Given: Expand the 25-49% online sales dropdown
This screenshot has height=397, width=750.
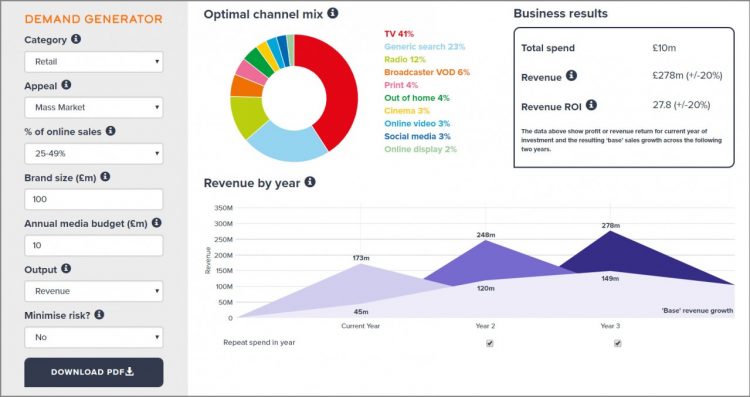Looking at the screenshot, I should (94, 154).
